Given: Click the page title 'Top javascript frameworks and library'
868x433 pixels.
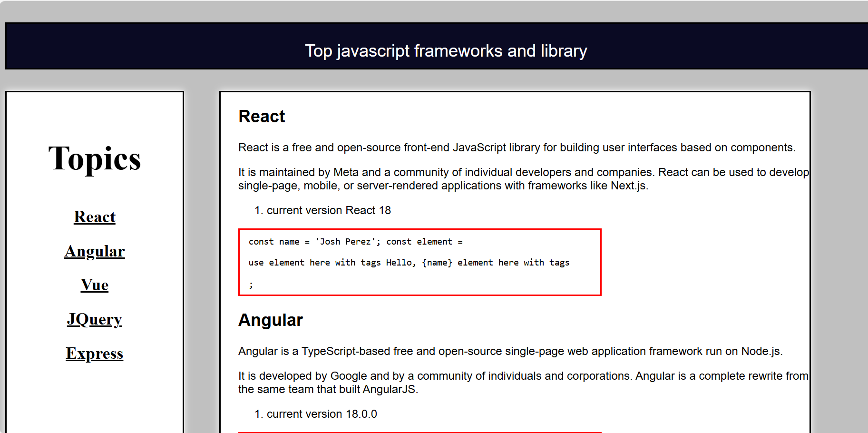Looking at the screenshot, I should click(x=446, y=51).
